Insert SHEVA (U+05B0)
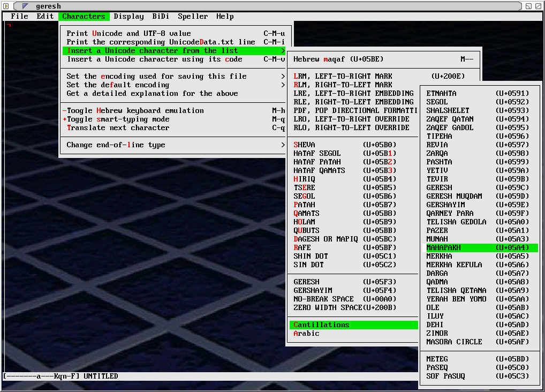 click(x=354, y=145)
